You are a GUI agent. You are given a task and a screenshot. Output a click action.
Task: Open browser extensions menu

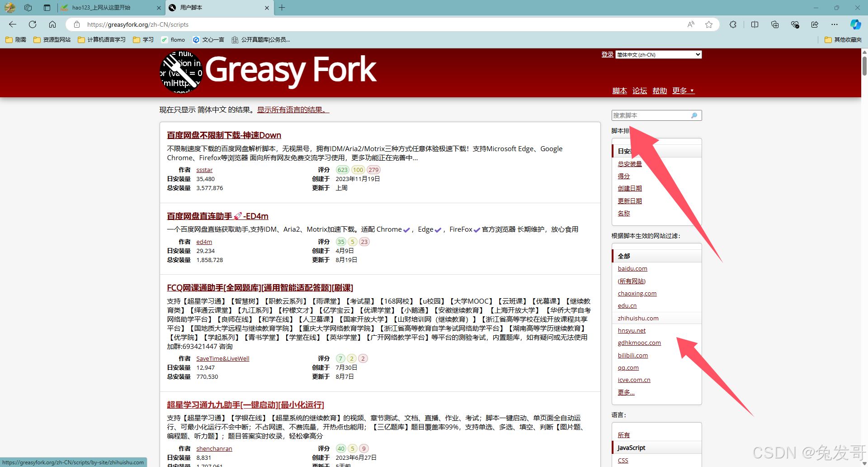[733, 24]
